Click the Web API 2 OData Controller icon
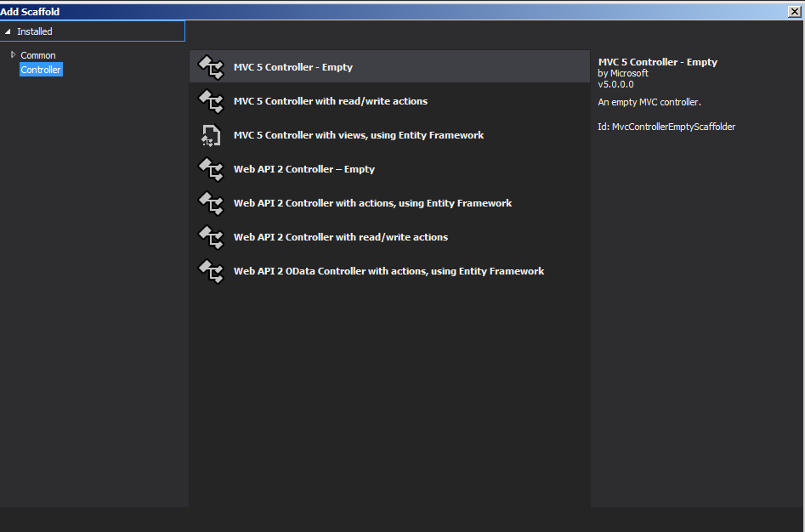This screenshot has width=805, height=532. [x=210, y=271]
